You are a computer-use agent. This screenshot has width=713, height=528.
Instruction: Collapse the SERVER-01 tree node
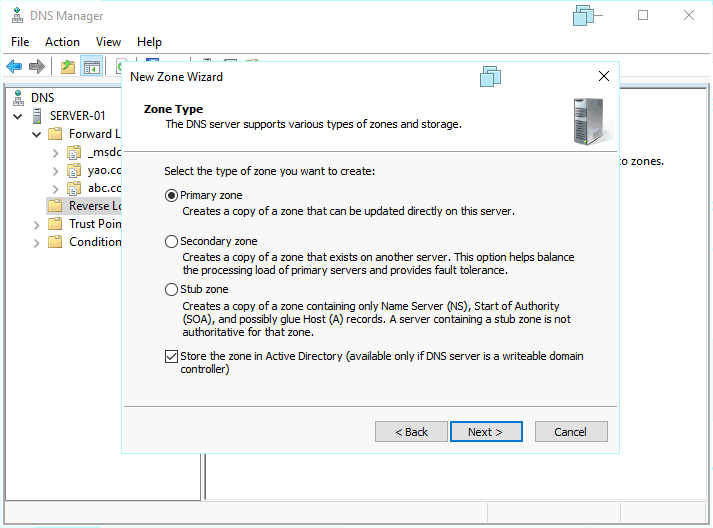[x=17, y=116]
